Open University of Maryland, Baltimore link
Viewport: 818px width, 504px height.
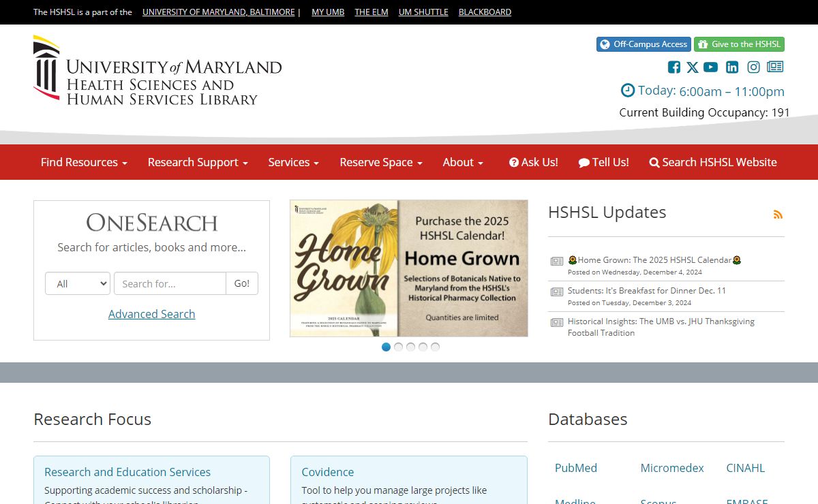(x=219, y=12)
